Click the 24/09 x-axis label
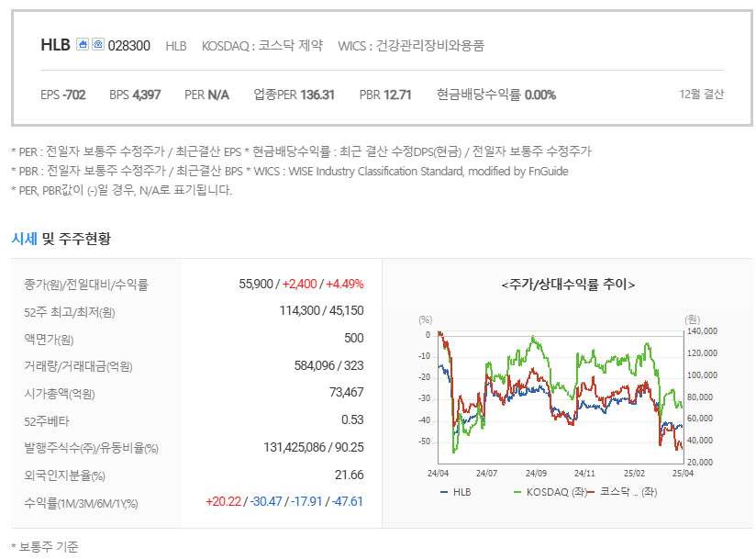756x559 pixels. click(x=536, y=473)
